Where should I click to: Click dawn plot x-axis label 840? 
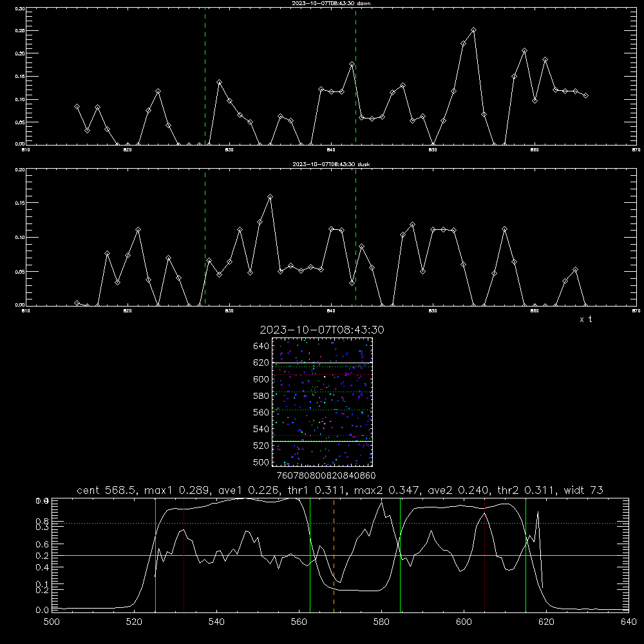tap(331, 150)
